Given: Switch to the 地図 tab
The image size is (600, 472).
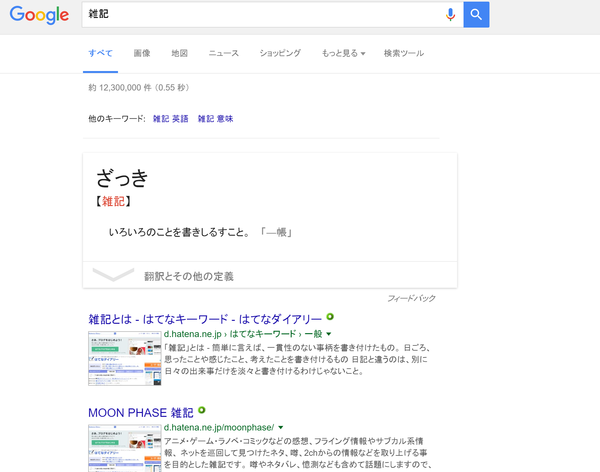Looking at the screenshot, I should click(x=179, y=53).
